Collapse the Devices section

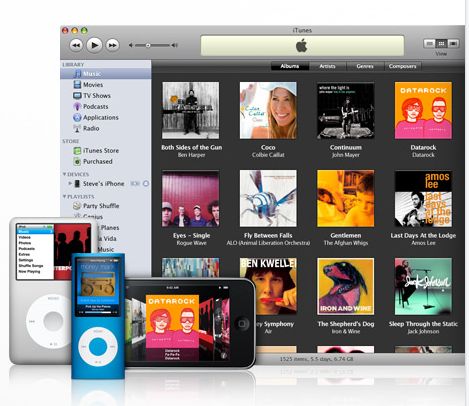click(x=65, y=174)
